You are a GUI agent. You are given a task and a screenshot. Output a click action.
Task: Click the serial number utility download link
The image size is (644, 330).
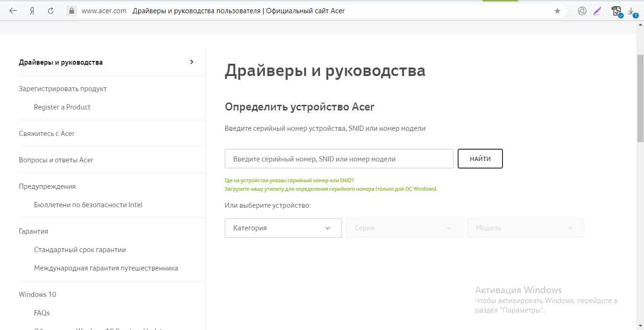(331, 189)
